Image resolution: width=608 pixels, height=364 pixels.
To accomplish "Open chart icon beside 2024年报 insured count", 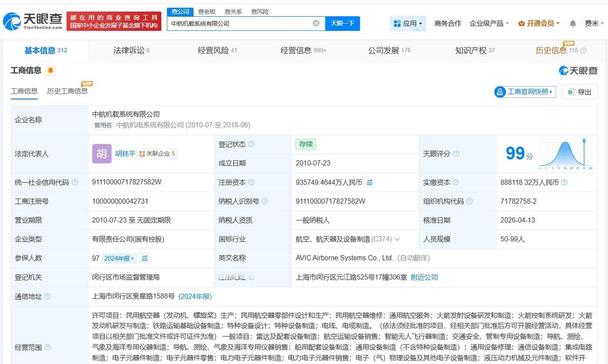I will point(145,258).
